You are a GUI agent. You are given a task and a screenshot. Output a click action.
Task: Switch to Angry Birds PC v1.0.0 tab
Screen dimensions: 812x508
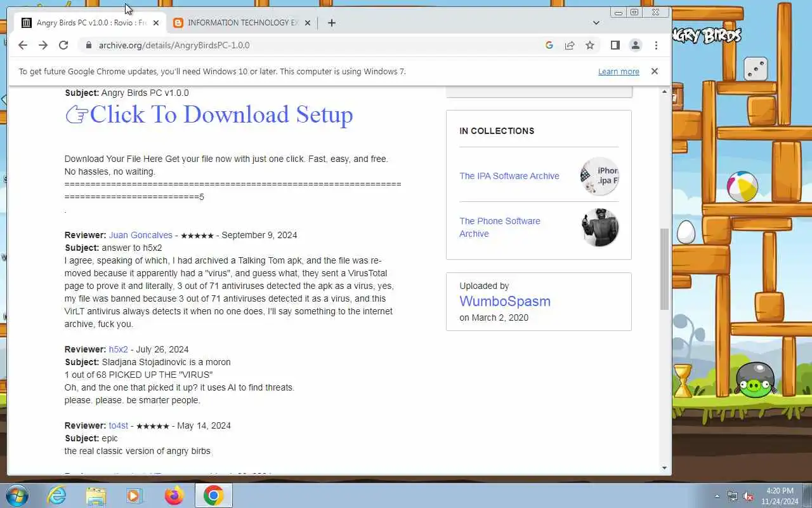(x=91, y=23)
